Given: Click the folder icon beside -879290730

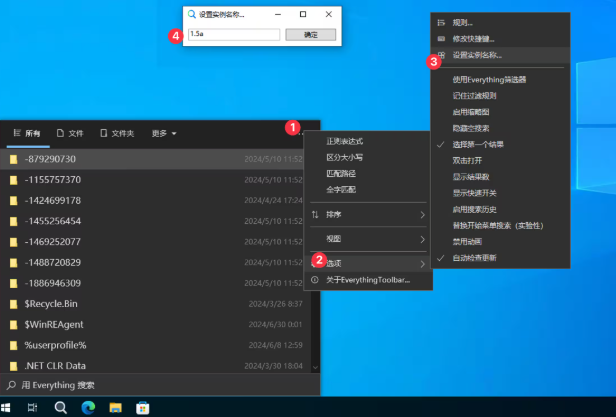Looking at the screenshot, I should click(14, 159).
